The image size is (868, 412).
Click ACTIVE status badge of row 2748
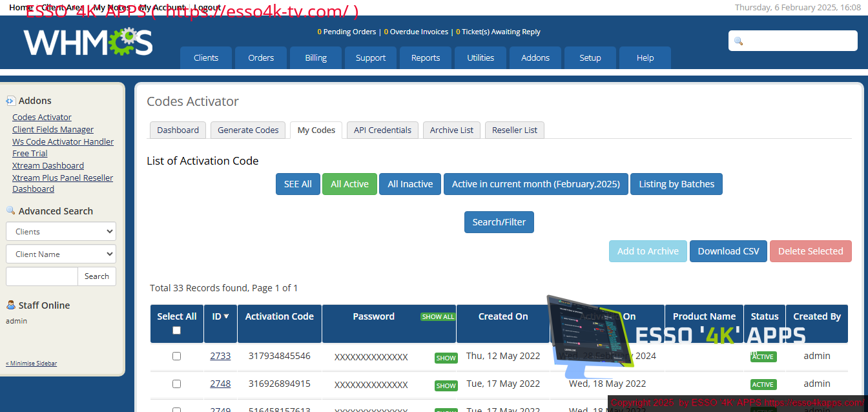pos(763,385)
